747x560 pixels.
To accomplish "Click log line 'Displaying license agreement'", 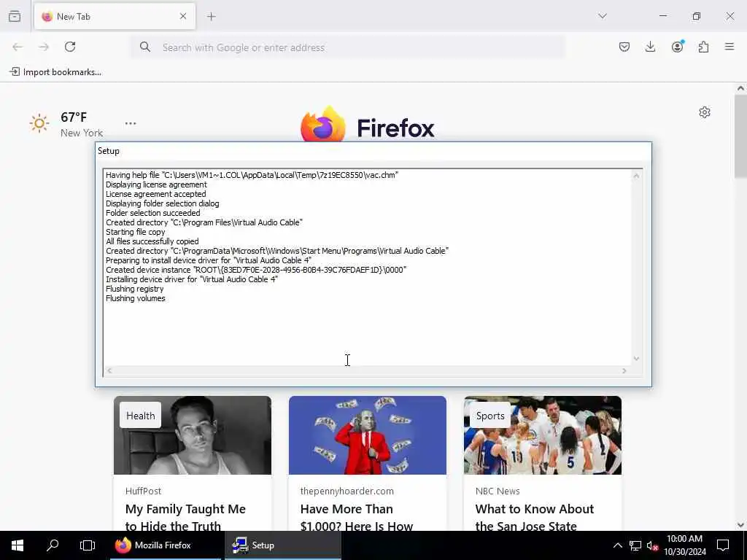I will tap(156, 184).
